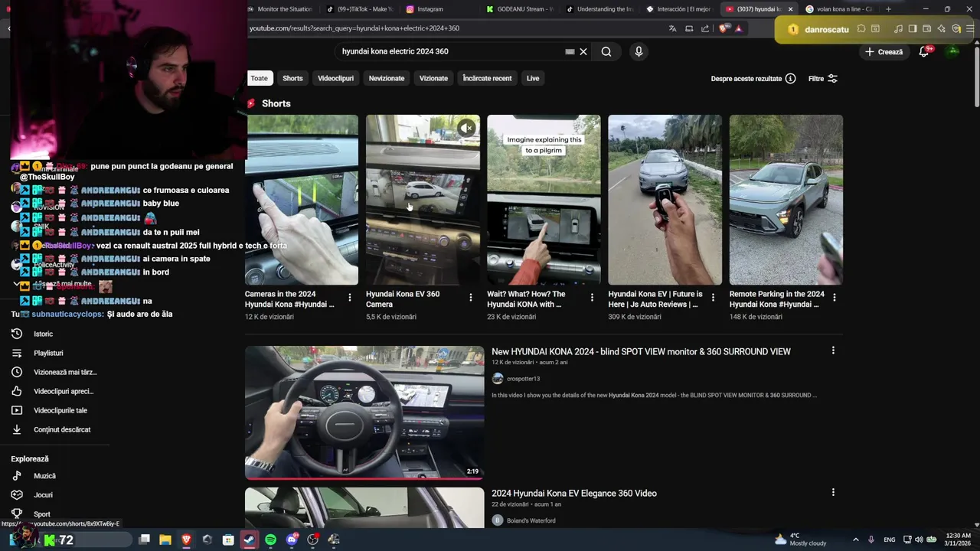
Task: Open the steering wheel Kona 2024 video thumbnail
Action: tap(364, 412)
